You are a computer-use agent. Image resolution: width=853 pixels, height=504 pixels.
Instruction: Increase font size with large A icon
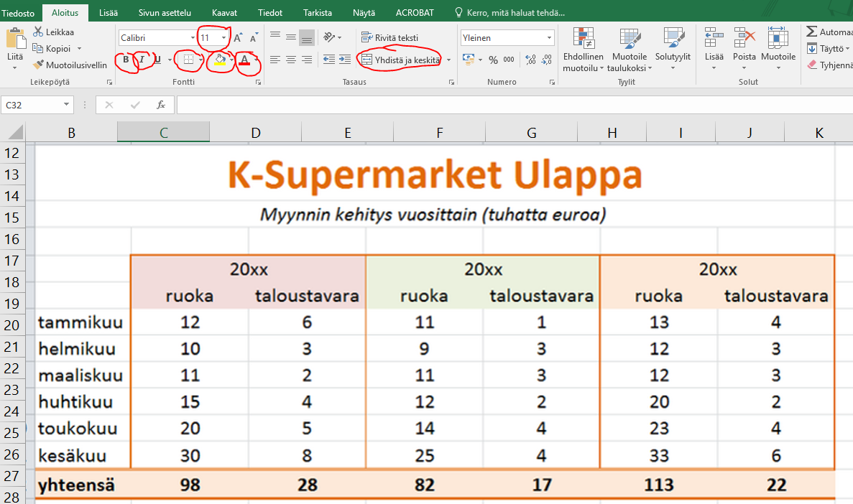click(239, 38)
